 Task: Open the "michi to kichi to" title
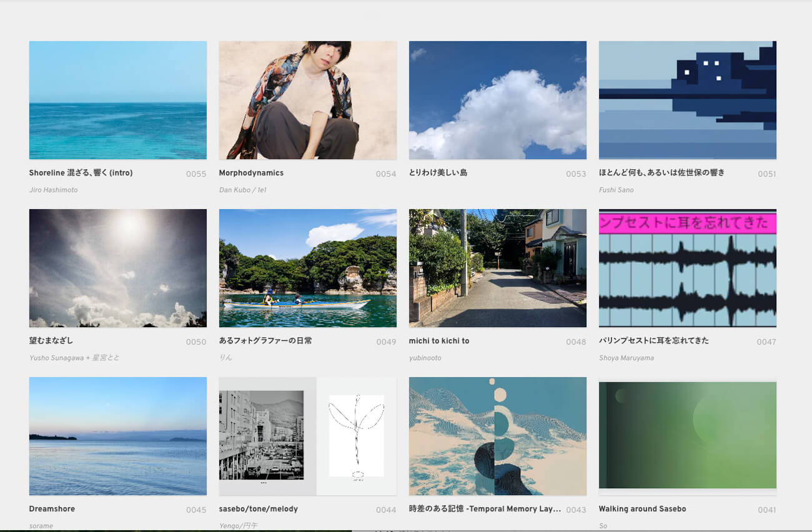(x=438, y=341)
